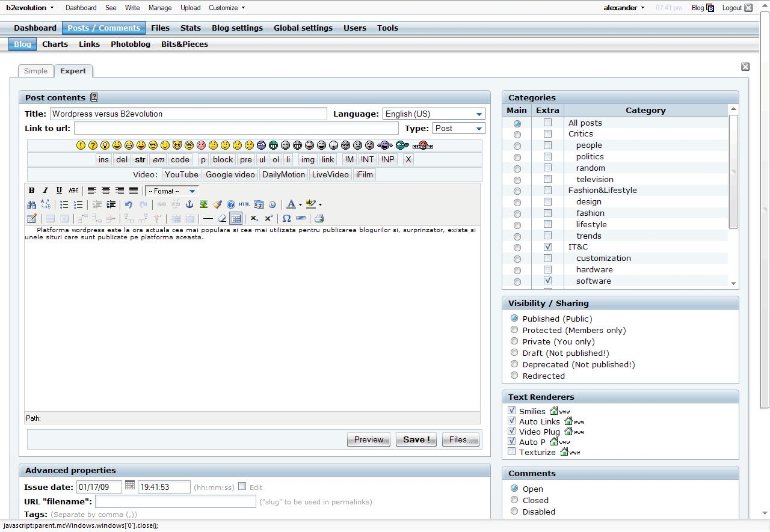This screenshot has height=532, width=770.
Task: Open Find with binoculars icon
Action: (x=32, y=204)
